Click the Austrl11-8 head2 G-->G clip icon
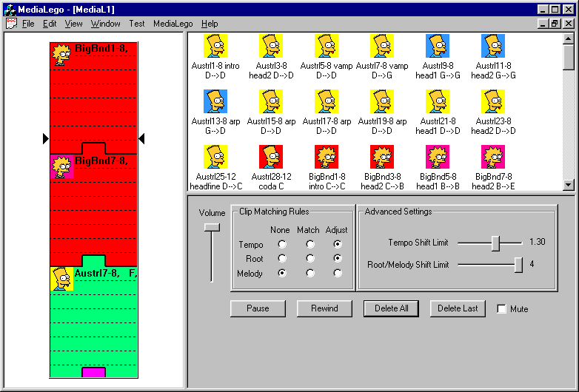 (x=493, y=46)
